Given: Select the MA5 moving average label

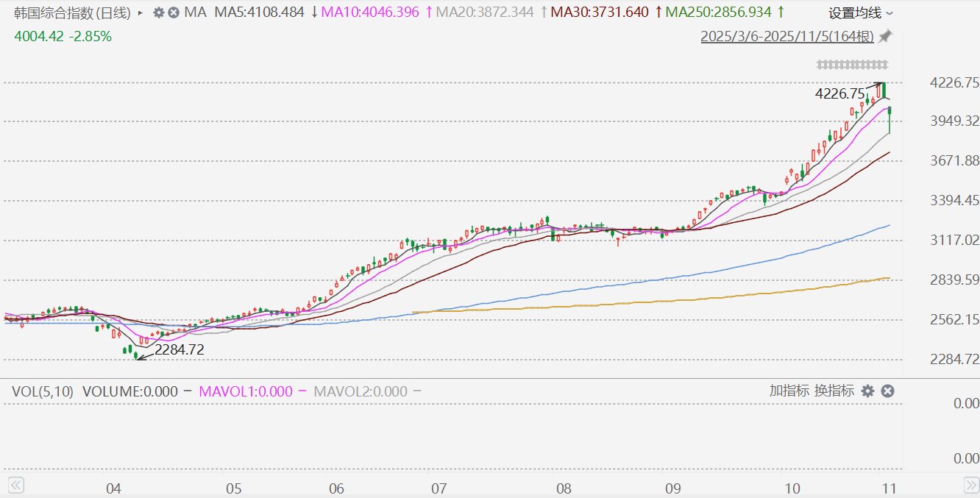Looking at the screenshot, I should (x=259, y=13).
